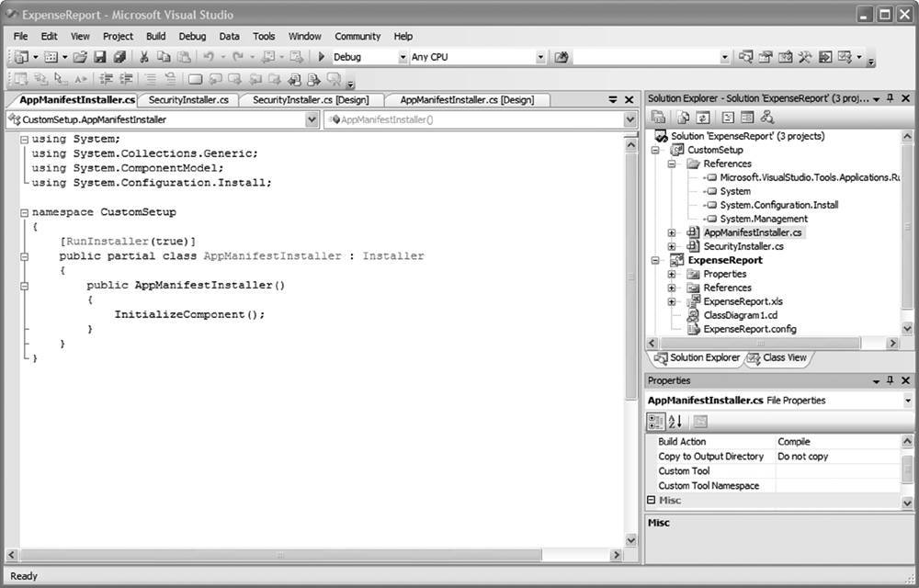The height and width of the screenshot is (588, 919).
Task: Click View Code icon in Solution Explorer toolbar
Action: click(727, 118)
